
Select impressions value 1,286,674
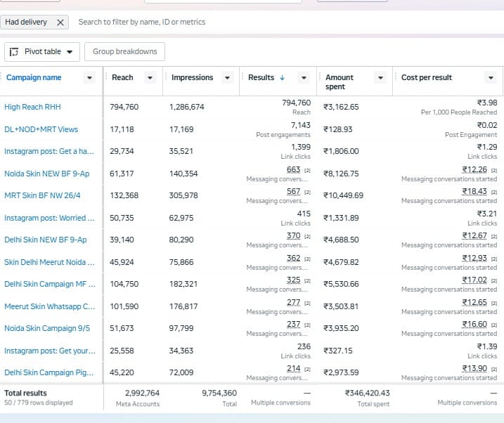(x=186, y=107)
